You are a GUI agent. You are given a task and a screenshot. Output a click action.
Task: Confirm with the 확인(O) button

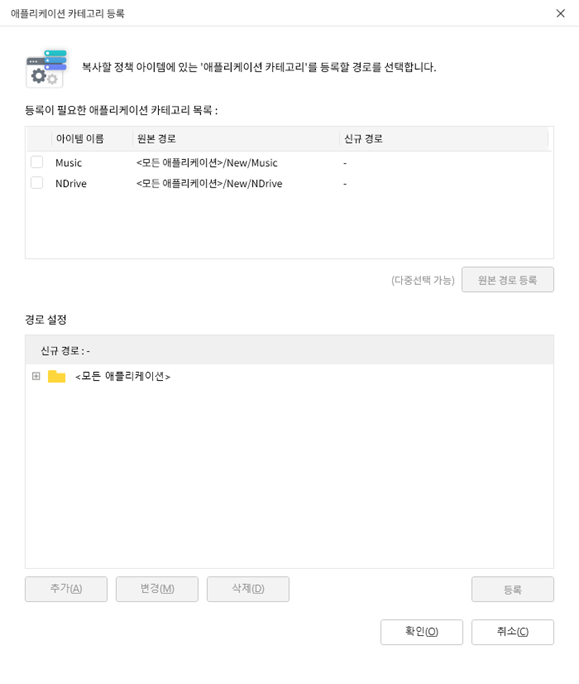click(421, 632)
